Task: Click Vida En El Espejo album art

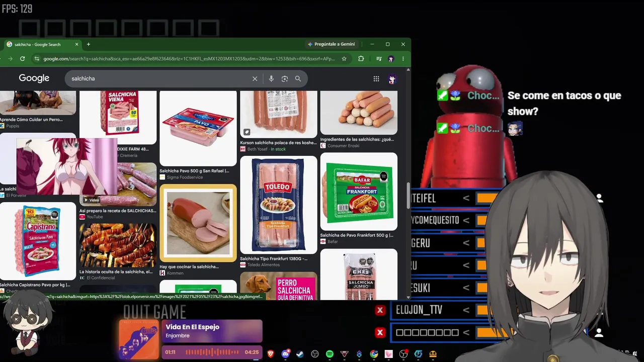Action: tap(139, 340)
